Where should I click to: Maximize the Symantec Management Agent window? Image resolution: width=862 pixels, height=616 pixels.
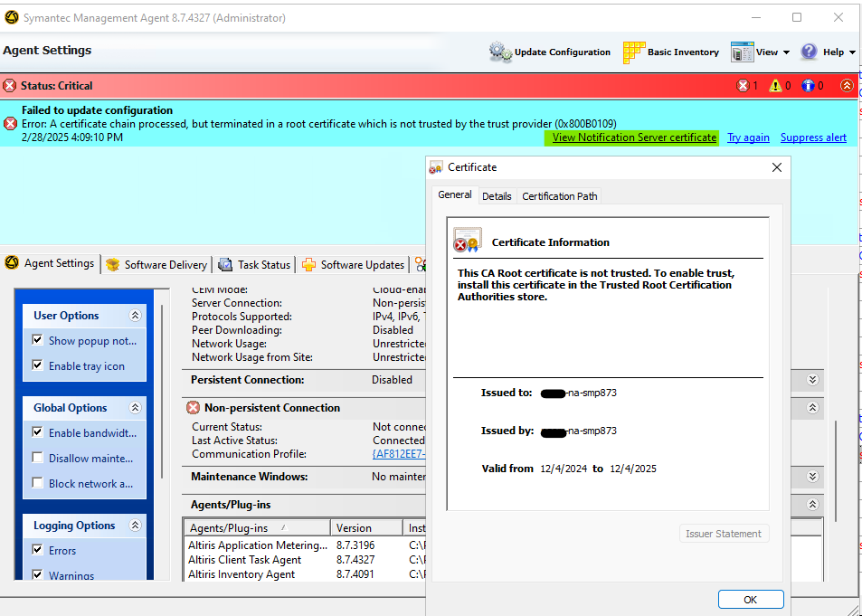click(797, 17)
